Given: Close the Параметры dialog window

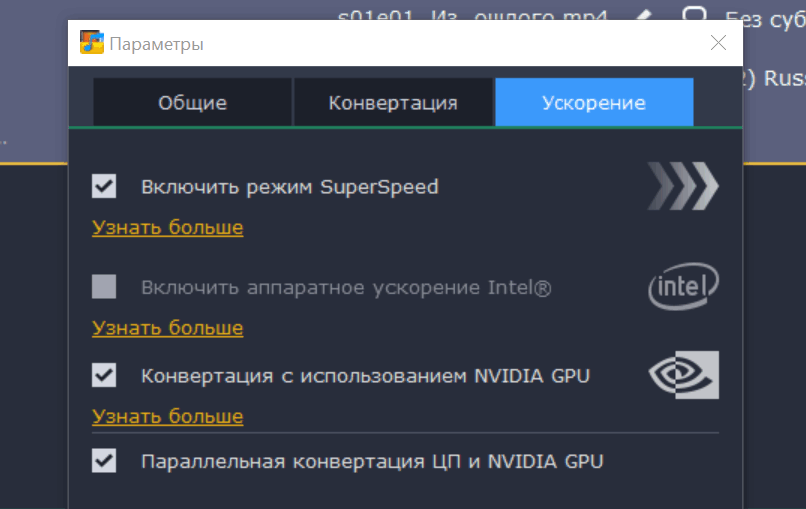Looking at the screenshot, I should tap(718, 43).
